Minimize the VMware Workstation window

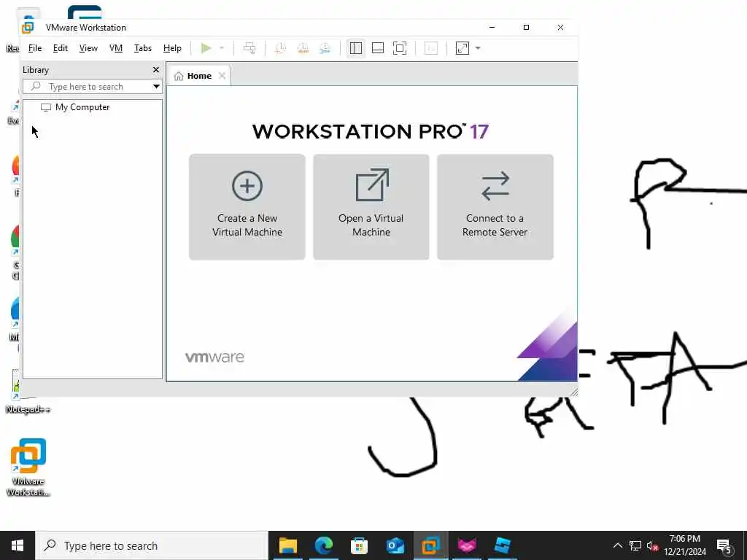(492, 28)
